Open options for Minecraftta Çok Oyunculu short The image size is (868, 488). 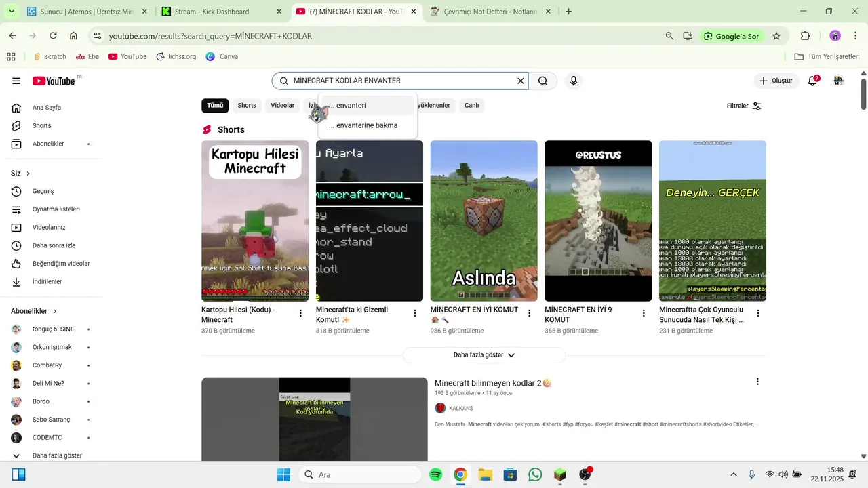point(758,313)
